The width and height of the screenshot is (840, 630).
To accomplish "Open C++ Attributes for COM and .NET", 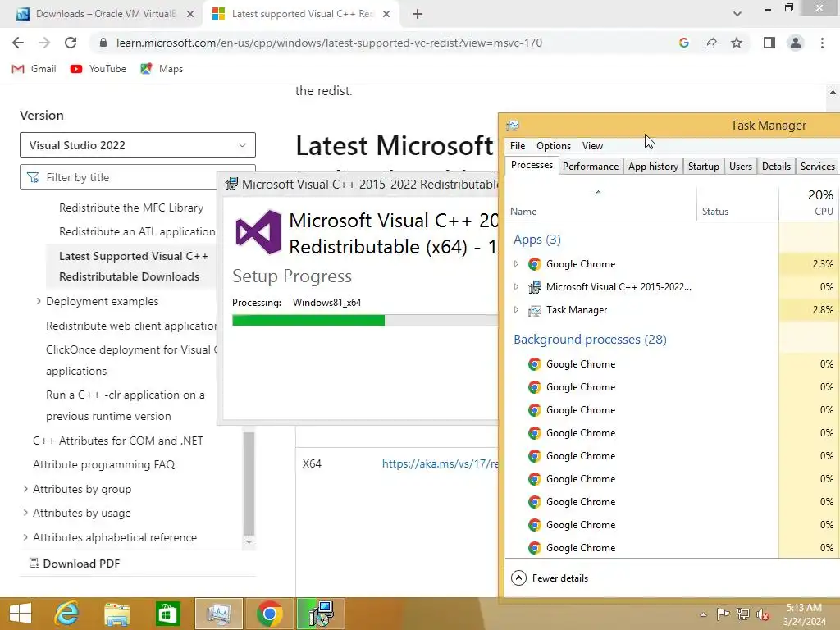I will [x=118, y=441].
